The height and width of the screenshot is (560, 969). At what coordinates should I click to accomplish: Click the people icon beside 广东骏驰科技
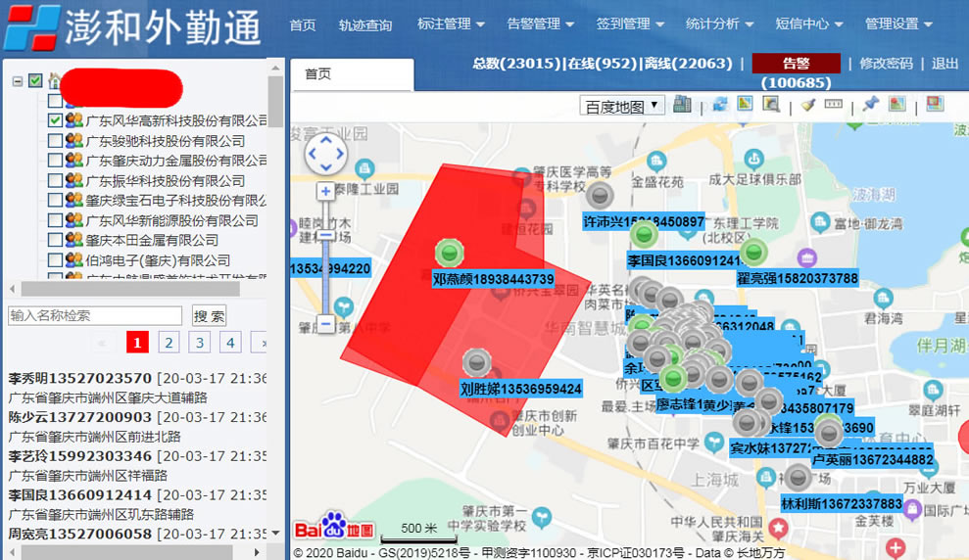tap(74, 140)
